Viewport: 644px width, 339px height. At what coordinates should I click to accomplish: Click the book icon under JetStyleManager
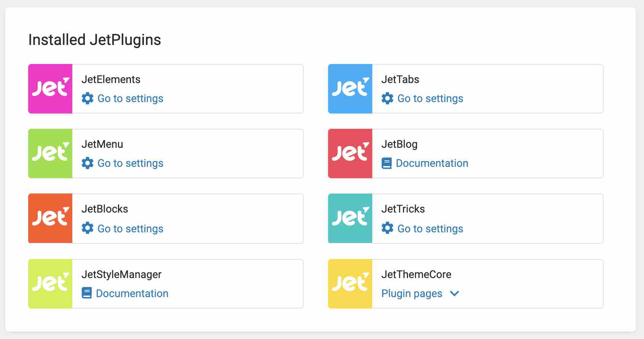[x=87, y=293]
